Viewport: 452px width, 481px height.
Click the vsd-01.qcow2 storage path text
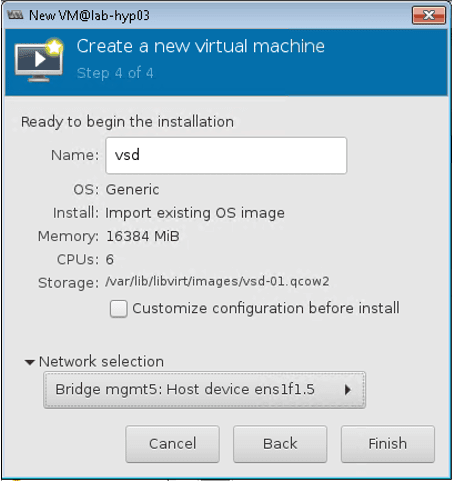(217, 281)
